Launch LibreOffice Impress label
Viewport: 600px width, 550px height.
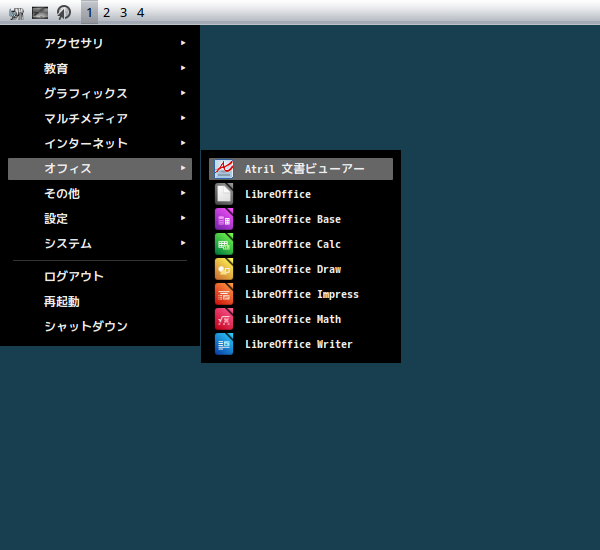click(301, 294)
